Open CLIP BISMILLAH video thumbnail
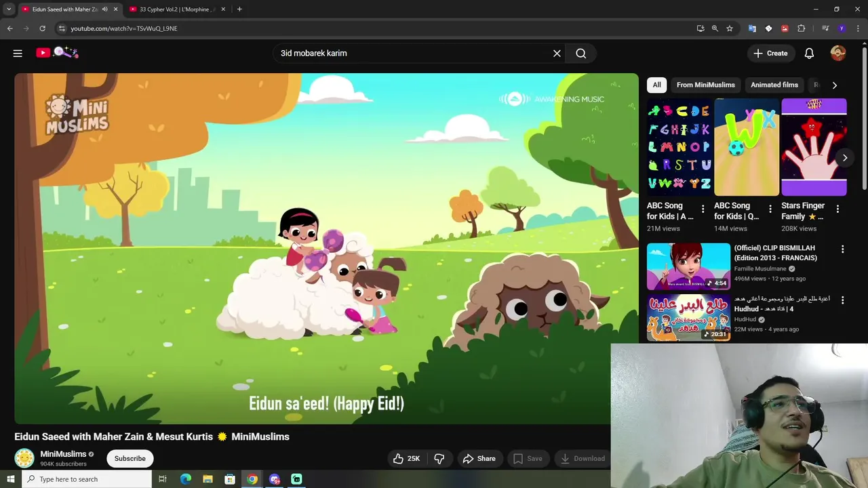Viewport: 868px width, 488px height. 688,266
